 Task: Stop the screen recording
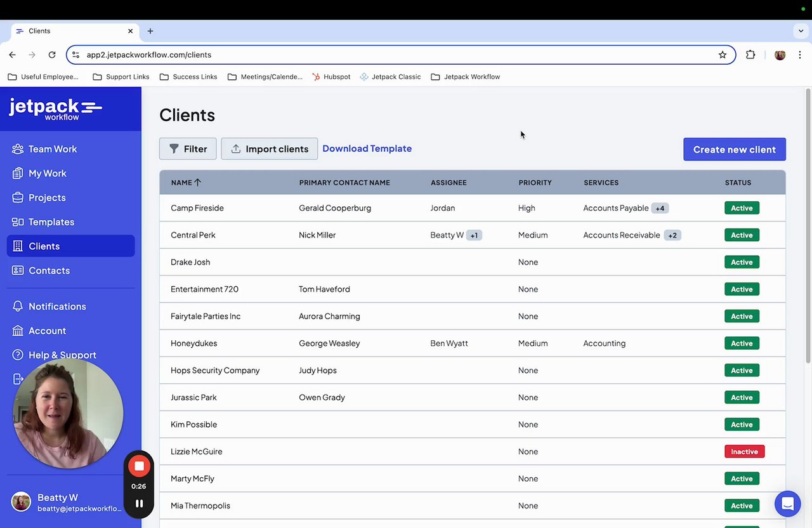[139, 466]
